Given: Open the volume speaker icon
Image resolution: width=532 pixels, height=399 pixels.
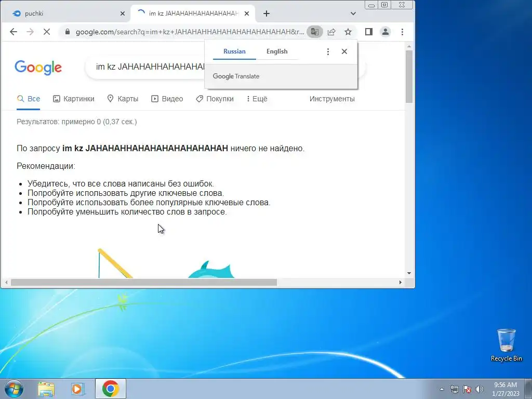Looking at the screenshot, I should pyautogui.click(x=480, y=389).
